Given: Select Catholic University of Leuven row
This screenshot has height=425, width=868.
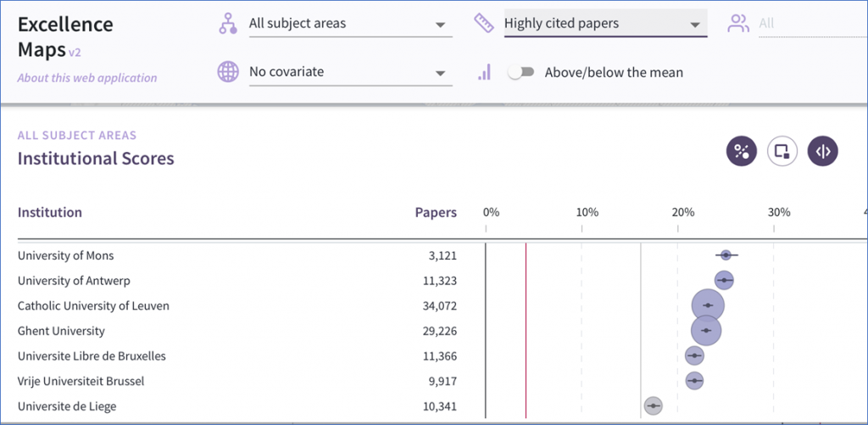Looking at the screenshot, I should pos(442,306).
